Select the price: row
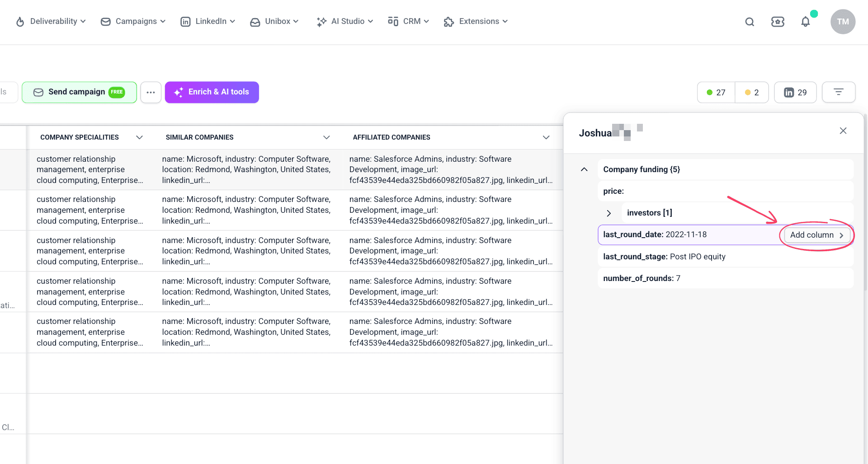 click(726, 191)
